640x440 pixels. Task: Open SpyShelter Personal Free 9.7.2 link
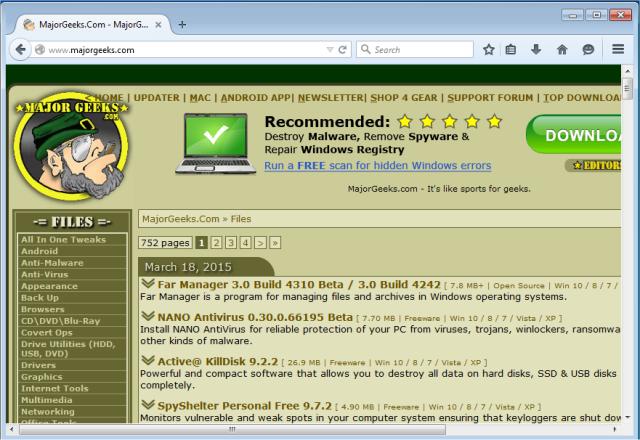coord(244,406)
